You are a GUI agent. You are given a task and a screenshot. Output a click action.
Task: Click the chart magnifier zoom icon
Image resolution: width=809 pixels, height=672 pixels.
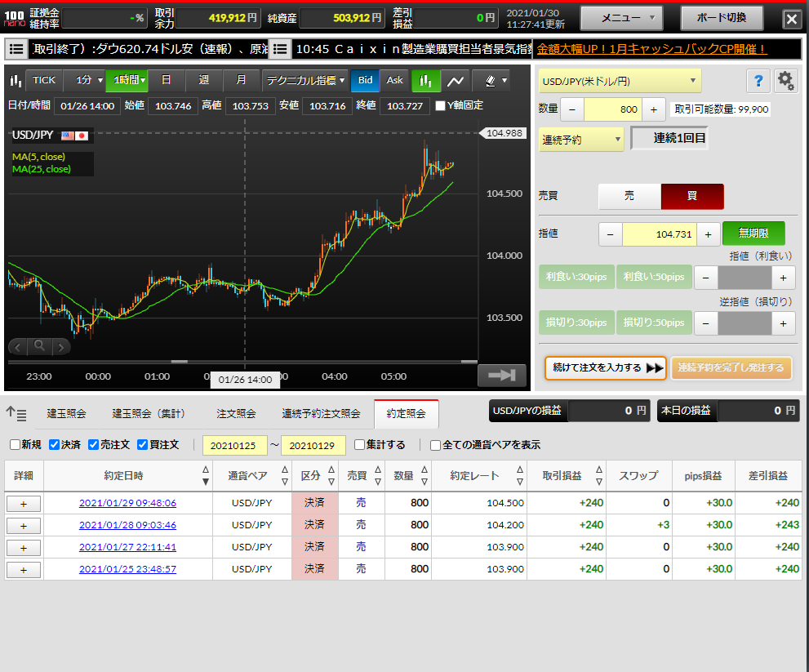pos(39,346)
